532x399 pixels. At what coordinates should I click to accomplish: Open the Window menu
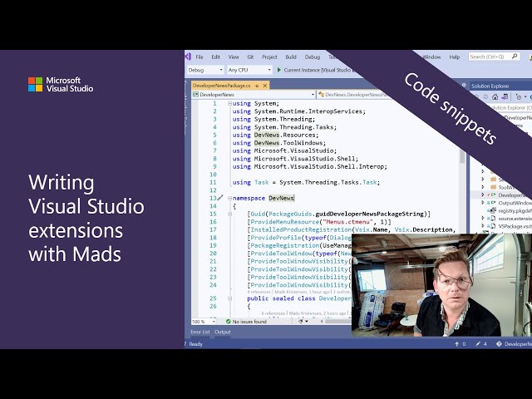click(431, 57)
